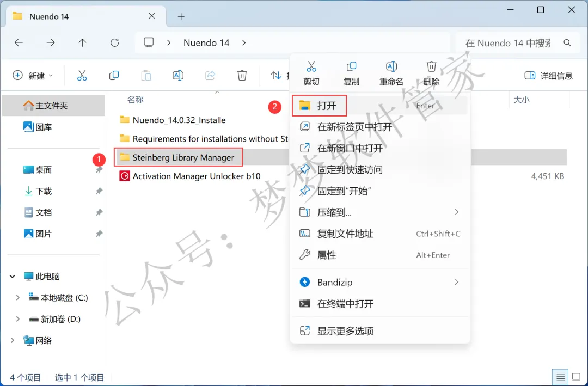
Task: Select 复制文件地址 menu entry
Action: (x=379, y=234)
